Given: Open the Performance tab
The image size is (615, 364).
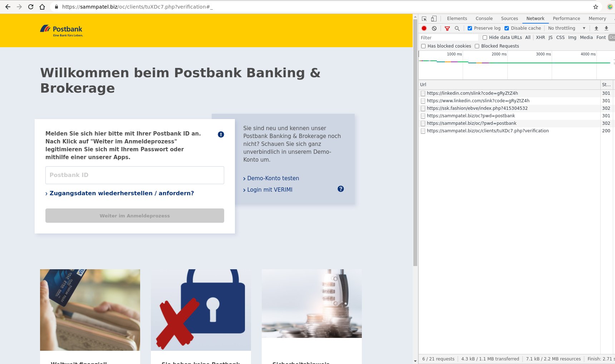Looking at the screenshot, I should pyautogui.click(x=566, y=19).
